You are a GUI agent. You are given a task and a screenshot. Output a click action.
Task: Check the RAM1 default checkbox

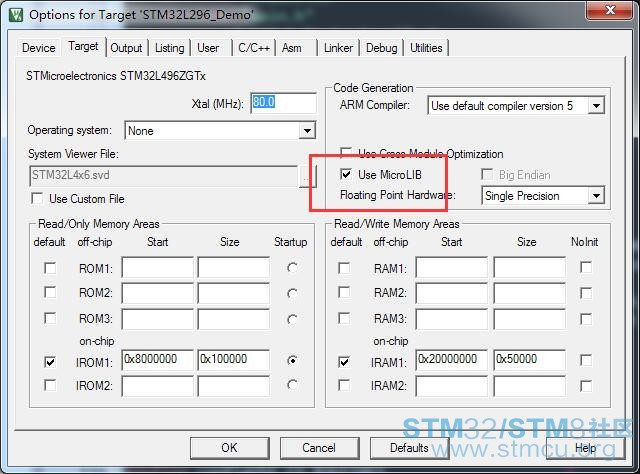pos(344,268)
